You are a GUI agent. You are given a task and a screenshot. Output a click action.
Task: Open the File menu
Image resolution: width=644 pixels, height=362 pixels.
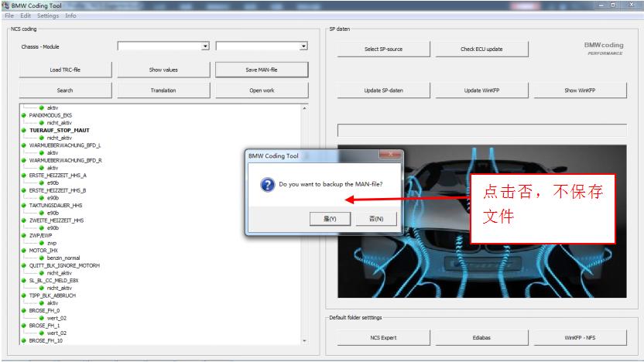[9, 15]
